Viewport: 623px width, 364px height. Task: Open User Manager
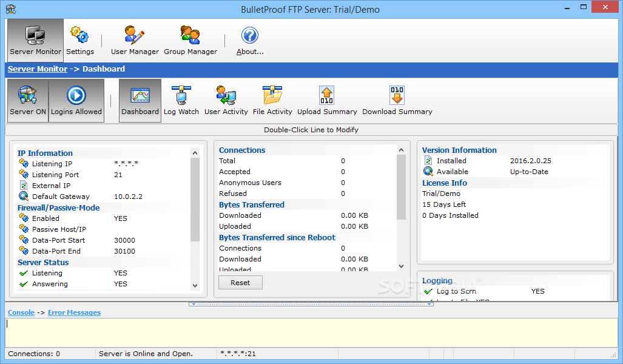coord(135,40)
